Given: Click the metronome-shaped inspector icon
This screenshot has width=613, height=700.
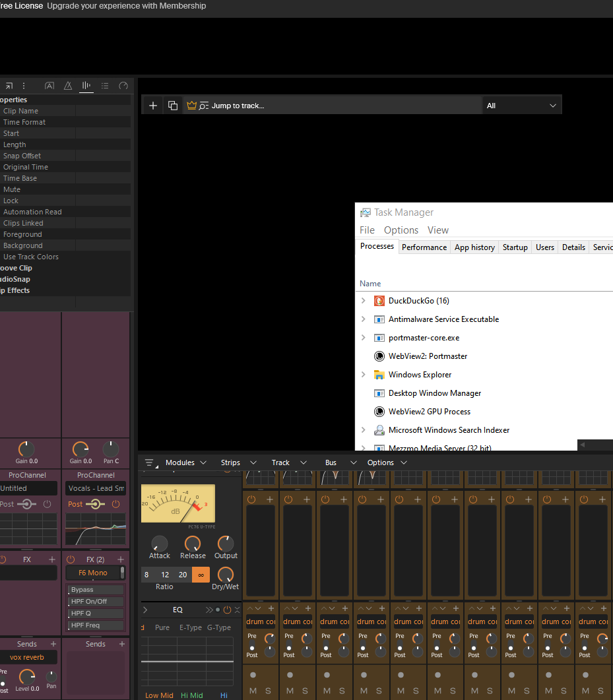Looking at the screenshot, I should point(68,86).
